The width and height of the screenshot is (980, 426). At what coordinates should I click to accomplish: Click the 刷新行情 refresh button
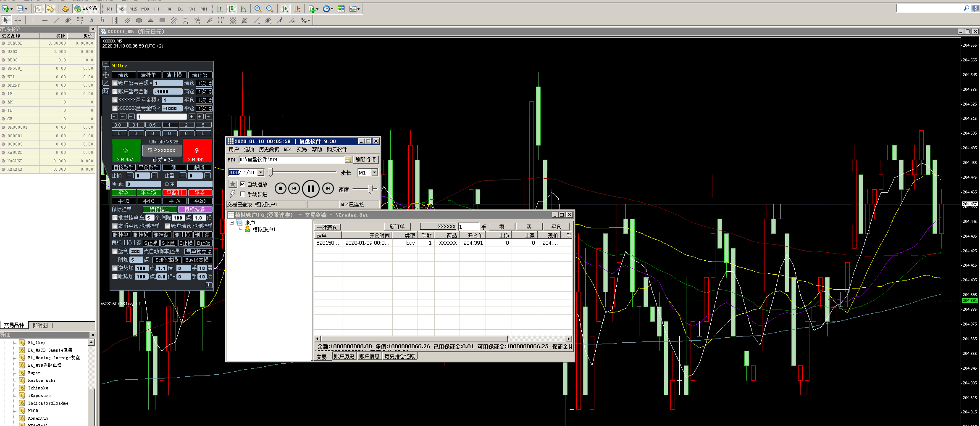(x=365, y=160)
